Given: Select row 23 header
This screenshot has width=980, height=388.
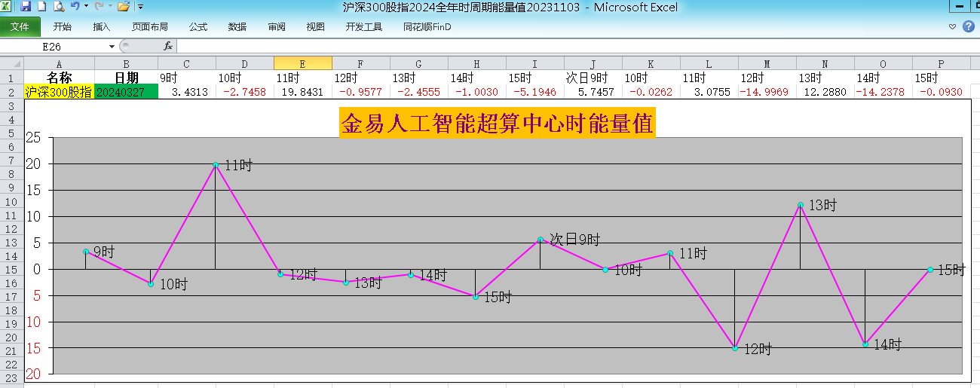Looking at the screenshot, I should click(11, 378).
